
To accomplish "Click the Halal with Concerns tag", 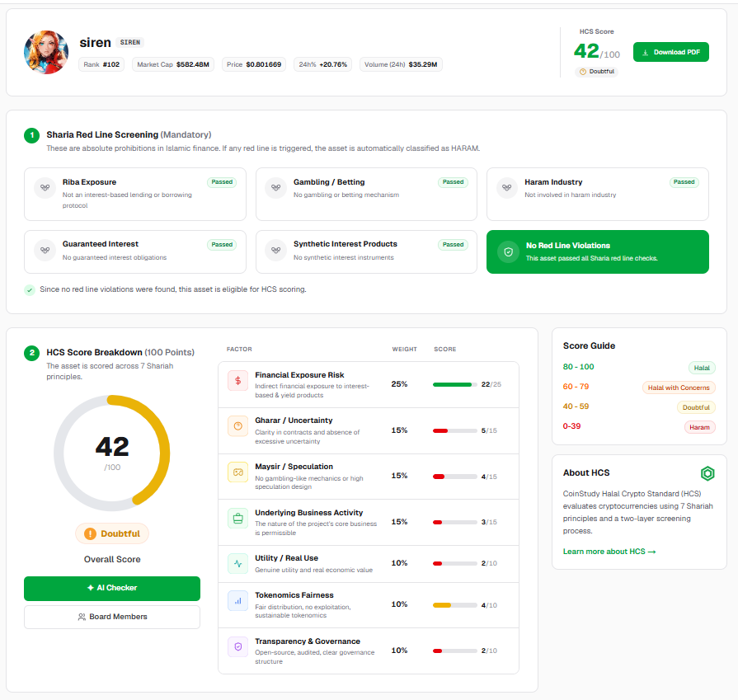I will coord(679,388).
